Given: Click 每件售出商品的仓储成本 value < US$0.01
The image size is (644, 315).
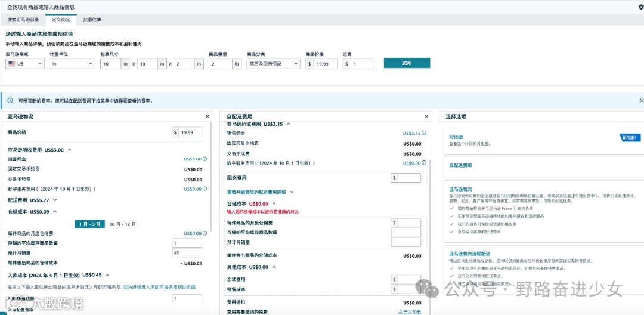Looking at the screenshot, I should pos(191,263).
